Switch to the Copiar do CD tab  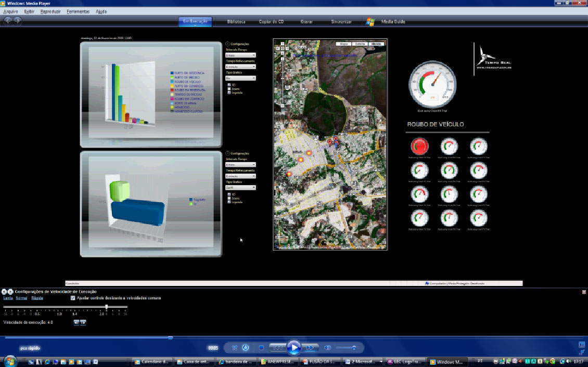pos(271,22)
